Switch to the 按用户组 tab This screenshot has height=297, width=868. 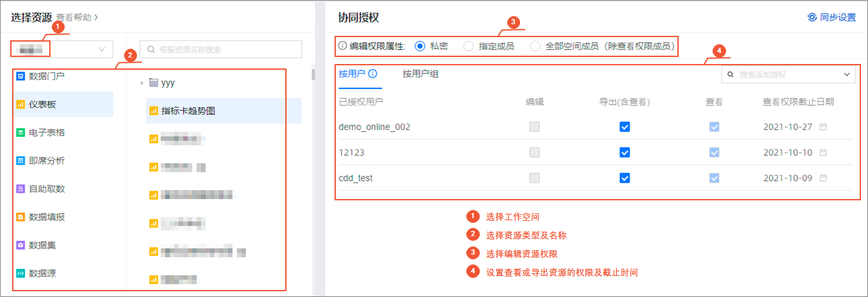coord(420,74)
